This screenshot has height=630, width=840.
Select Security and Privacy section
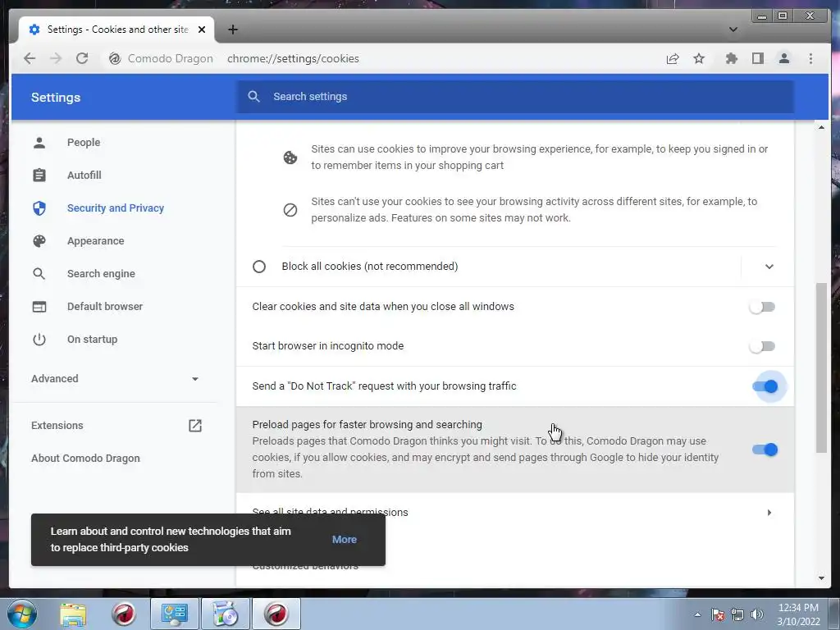(x=115, y=208)
